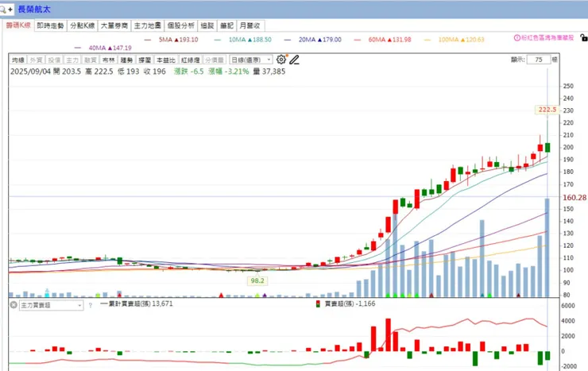Viewport: 588px width, 371px height.
Task: Click the magnifier search icon beside 長榮航太
Action: point(3,10)
